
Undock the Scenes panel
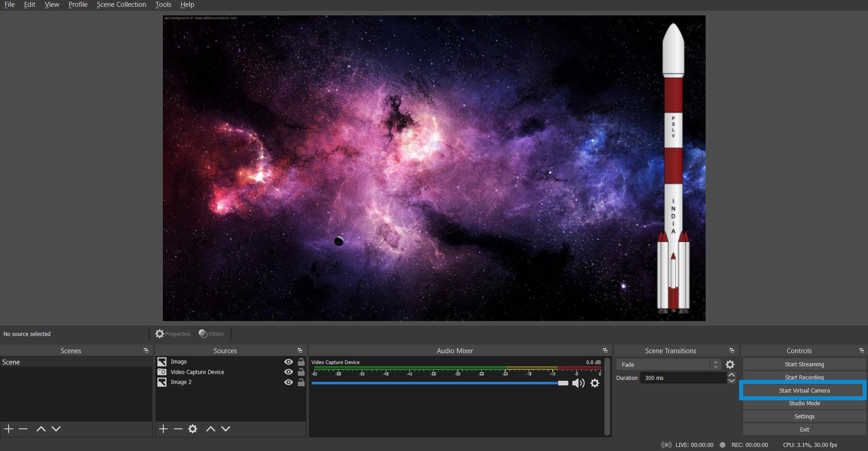coord(146,350)
